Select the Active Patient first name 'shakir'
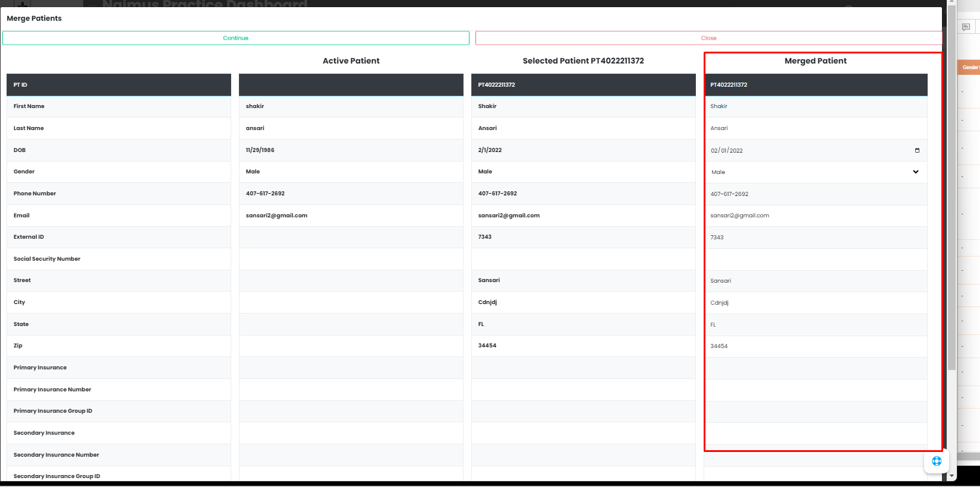Viewport: 980px width, 487px height. [255, 106]
